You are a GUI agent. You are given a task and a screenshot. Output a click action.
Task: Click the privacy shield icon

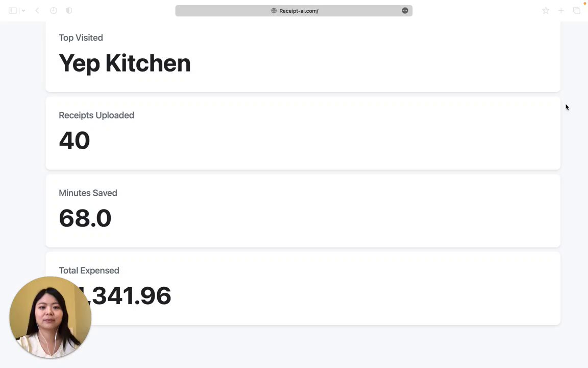coord(69,11)
